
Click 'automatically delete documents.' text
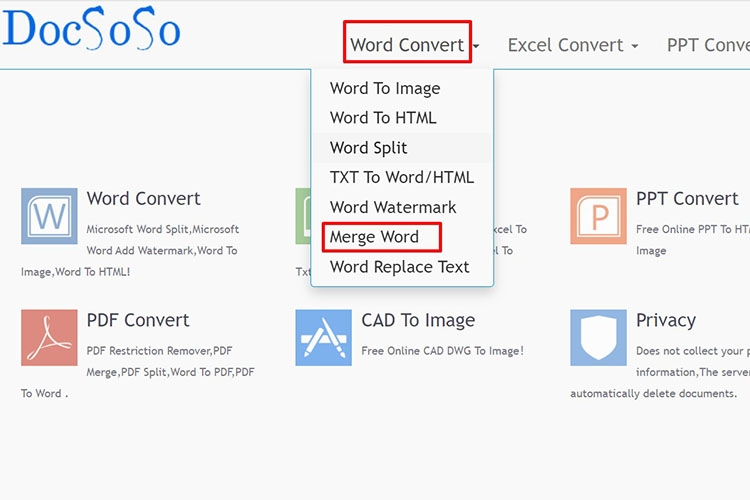click(x=653, y=393)
